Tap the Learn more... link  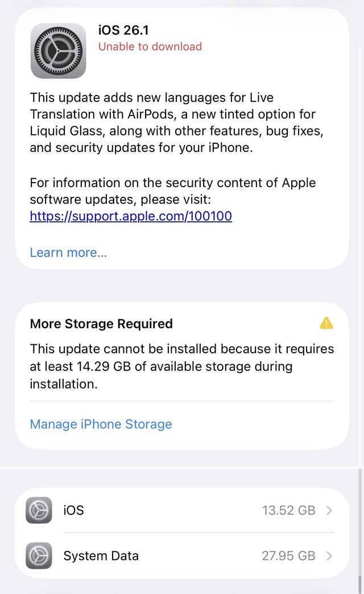(68, 253)
